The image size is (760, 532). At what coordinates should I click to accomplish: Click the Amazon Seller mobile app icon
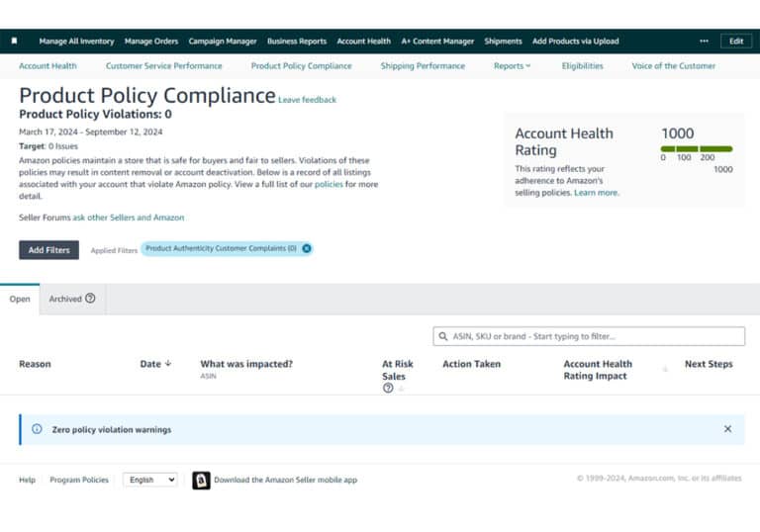point(201,481)
